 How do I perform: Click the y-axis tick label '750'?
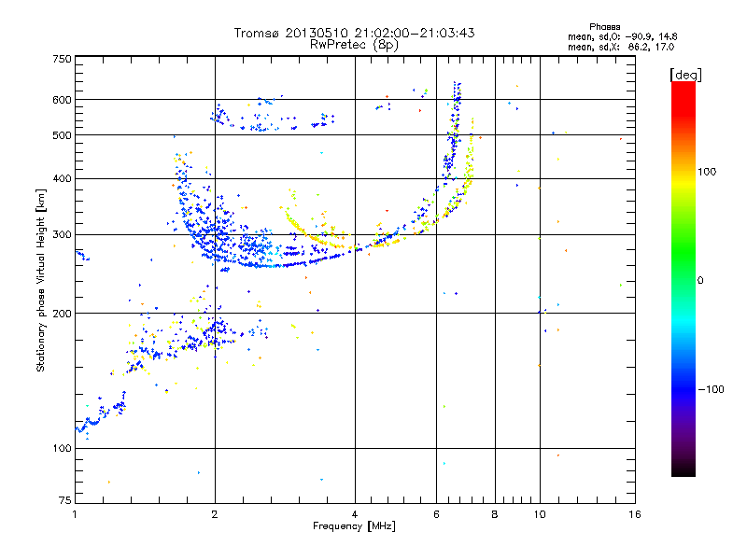click(x=62, y=59)
